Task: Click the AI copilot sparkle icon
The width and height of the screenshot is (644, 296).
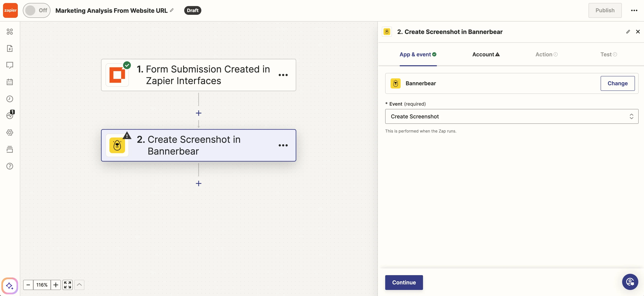Action: pyautogui.click(x=10, y=286)
